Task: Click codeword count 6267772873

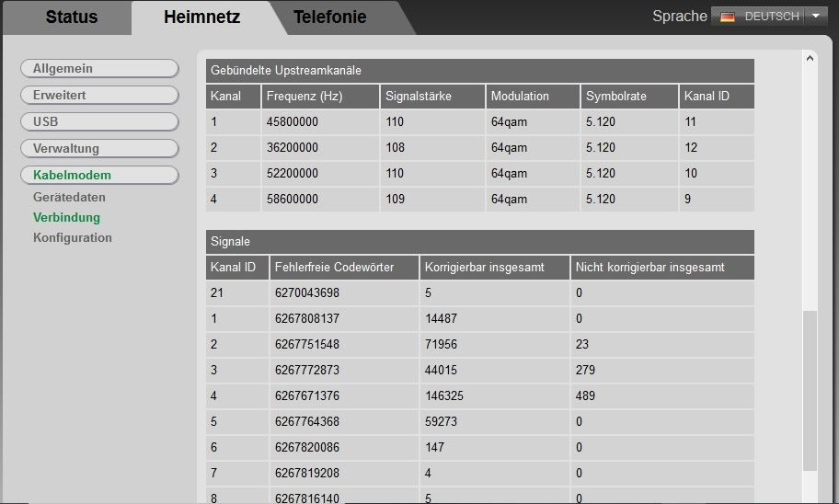Action: (x=307, y=371)
